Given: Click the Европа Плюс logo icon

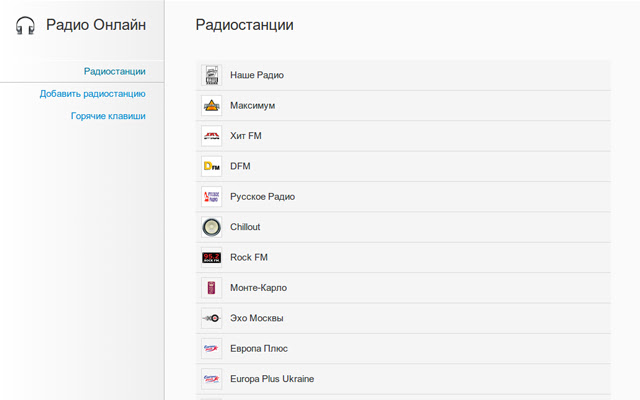Looking at the screenshot, I should coord(211,349).
